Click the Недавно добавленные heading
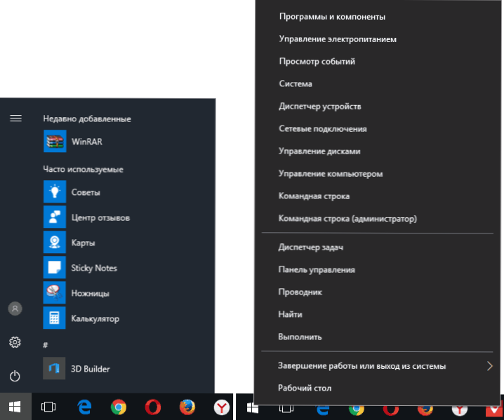Viewport: 504px width, 420px height. (87, 118)
